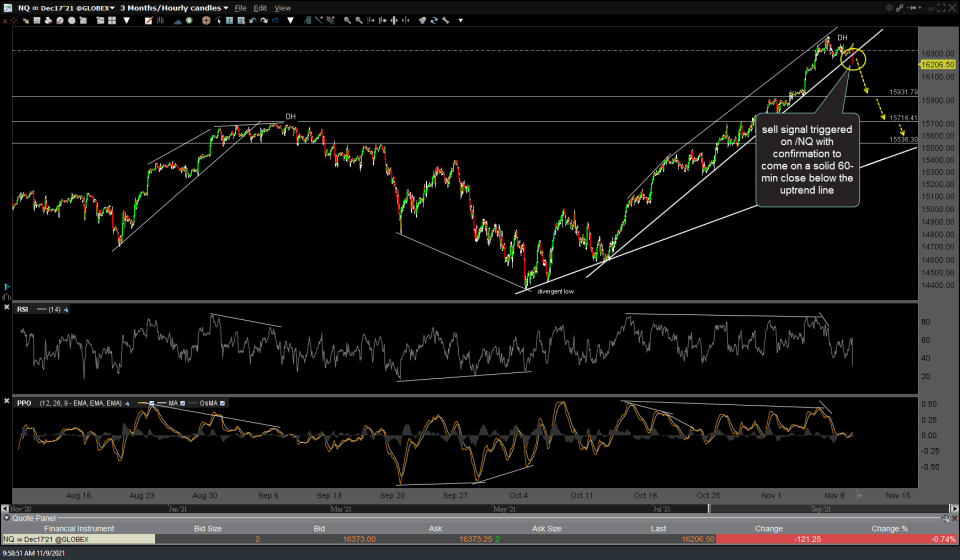Open the pin options dropdown arrow
This screenshot has height=560, width=960.
[920, 7]
